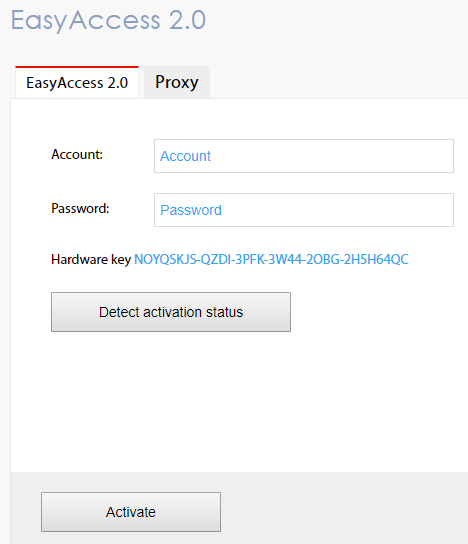Click gray footer area beside Activate

click(343, 510)
